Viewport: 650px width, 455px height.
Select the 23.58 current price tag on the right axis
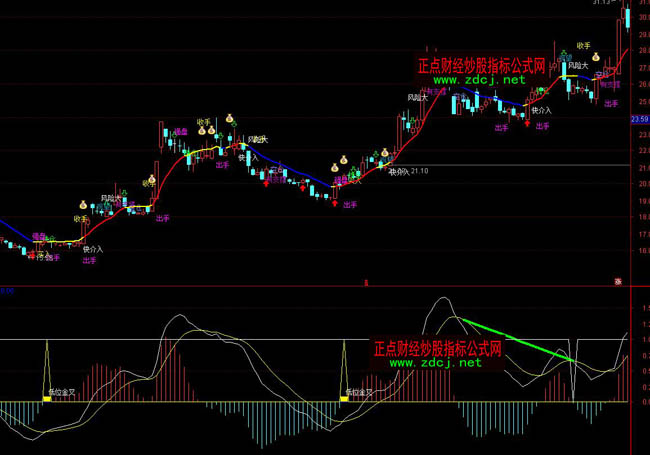(x=640, y=120)
